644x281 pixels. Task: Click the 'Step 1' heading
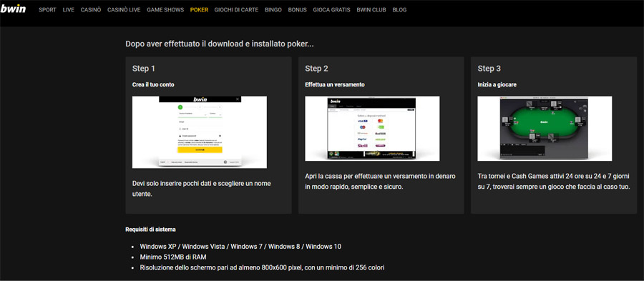144,69
